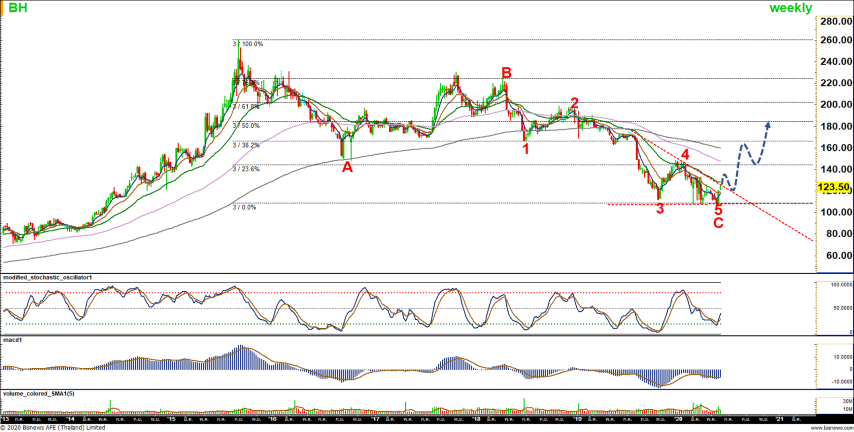Image resolution: width=854 pixels, height=432 pixels.
Task: Select the red wave B label
Action: 507,73
